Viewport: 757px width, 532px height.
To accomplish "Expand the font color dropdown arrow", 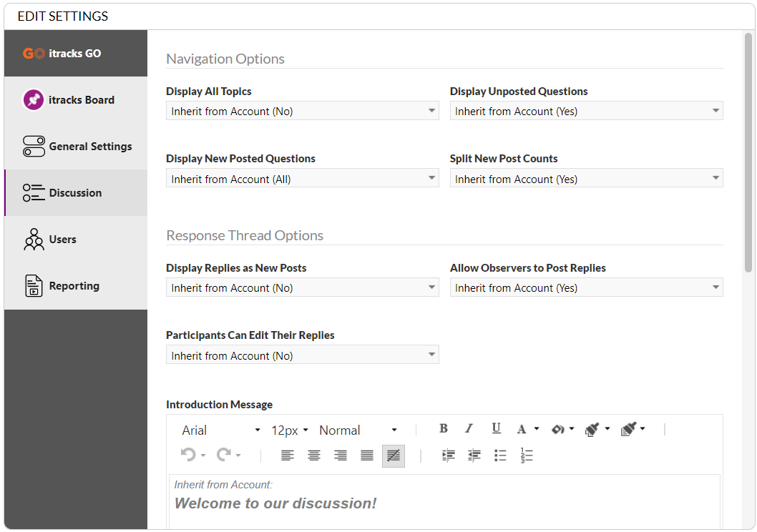I will point(537,428).
